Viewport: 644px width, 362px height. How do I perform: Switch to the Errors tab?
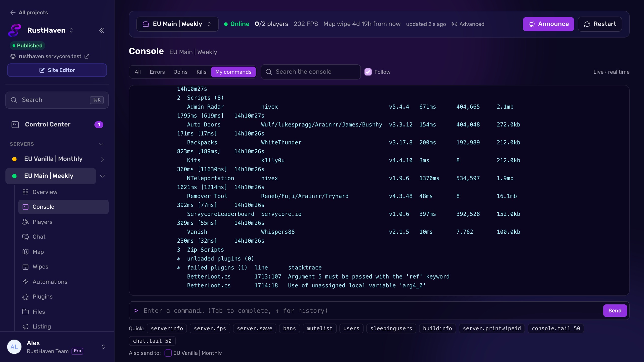click(157, 72)
